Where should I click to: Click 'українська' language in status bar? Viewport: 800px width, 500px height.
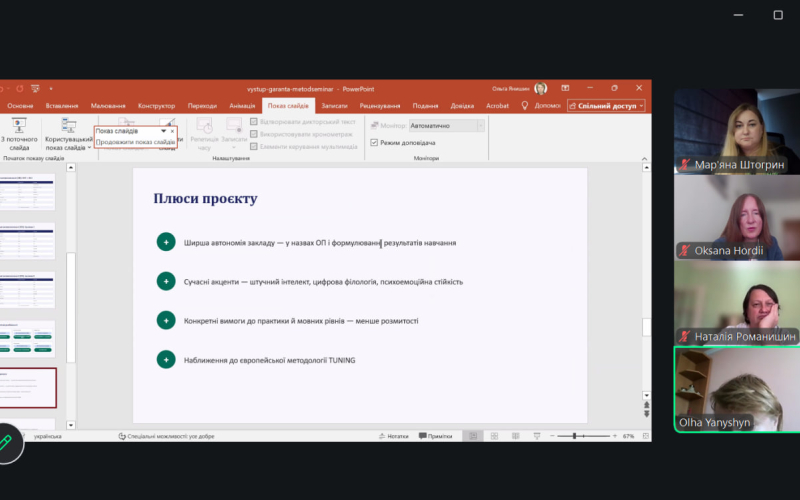pyautogui.click(x=47, y=436)
